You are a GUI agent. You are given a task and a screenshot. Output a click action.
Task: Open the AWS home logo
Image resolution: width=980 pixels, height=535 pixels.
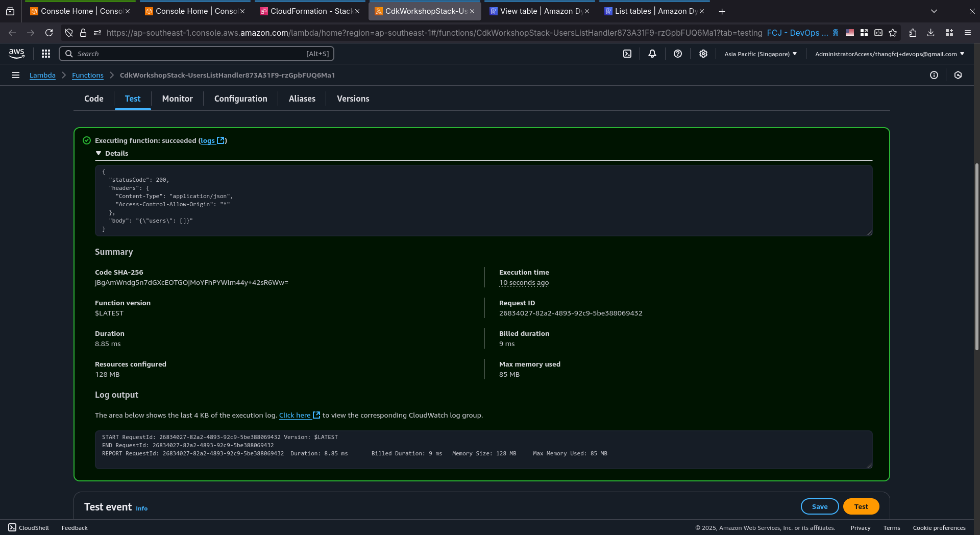coord(17,54)
